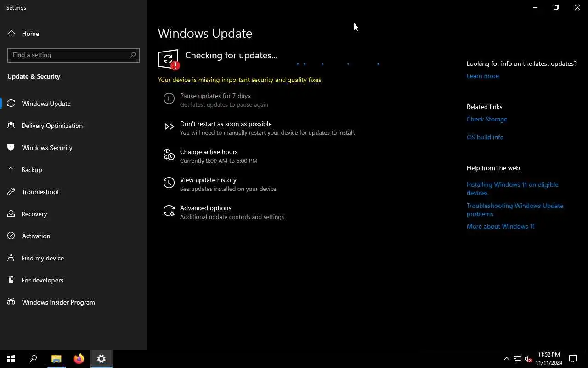The height and width of the screenshot is (368, 588).
Task: Click the muted volume tray icon
Action: pos(528,359)
